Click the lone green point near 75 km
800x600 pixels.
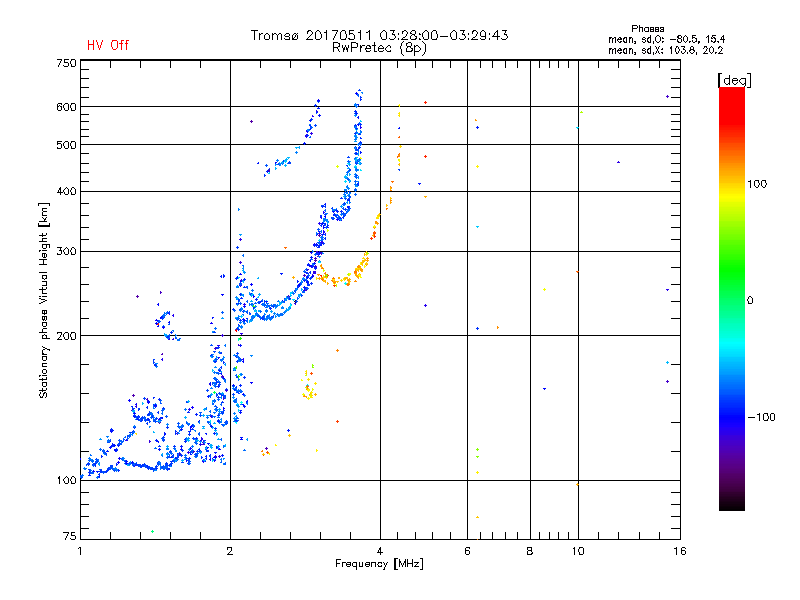[x=152, y=532]
